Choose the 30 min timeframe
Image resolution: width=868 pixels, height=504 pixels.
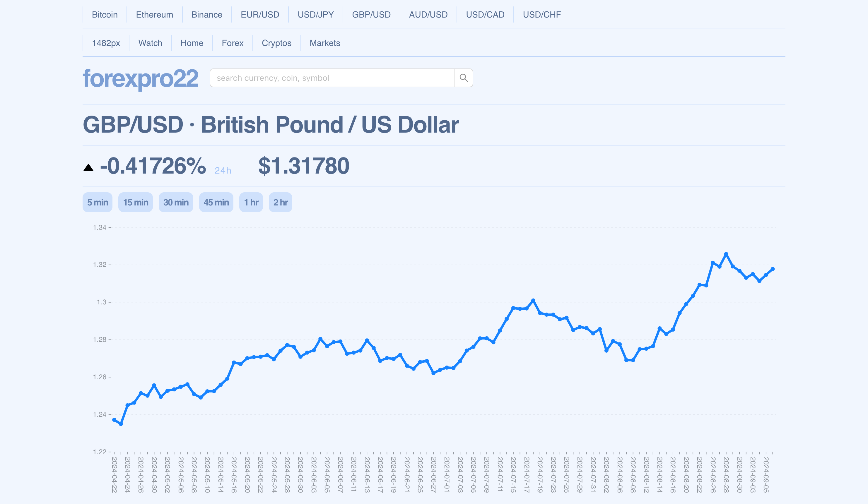click(176, 203)
